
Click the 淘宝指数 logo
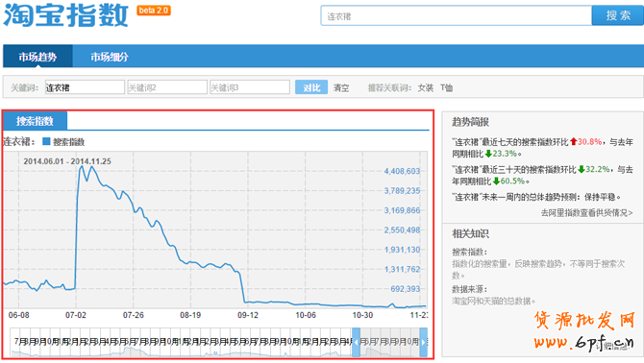pyautogui.click(x=65, y=15)
